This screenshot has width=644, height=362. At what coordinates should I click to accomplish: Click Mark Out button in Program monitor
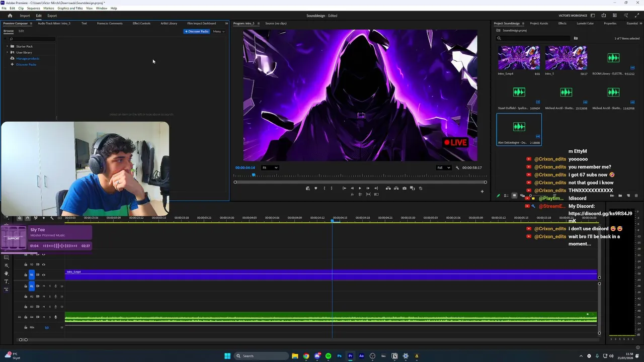pos(332,188)
